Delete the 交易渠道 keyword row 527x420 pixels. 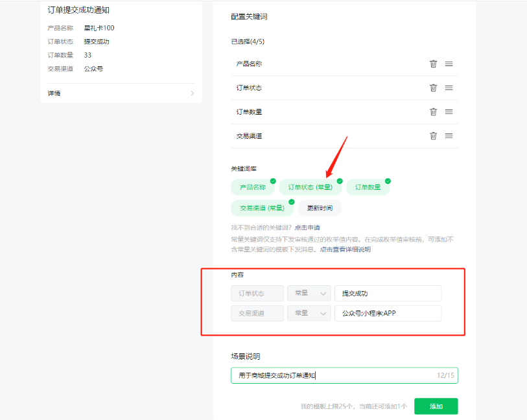tap(433, 135)
